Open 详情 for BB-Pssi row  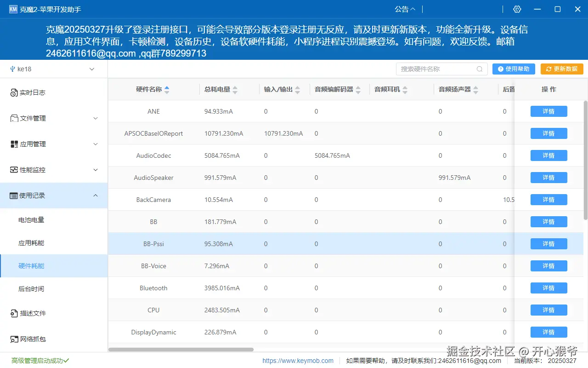tap(549, 244)
